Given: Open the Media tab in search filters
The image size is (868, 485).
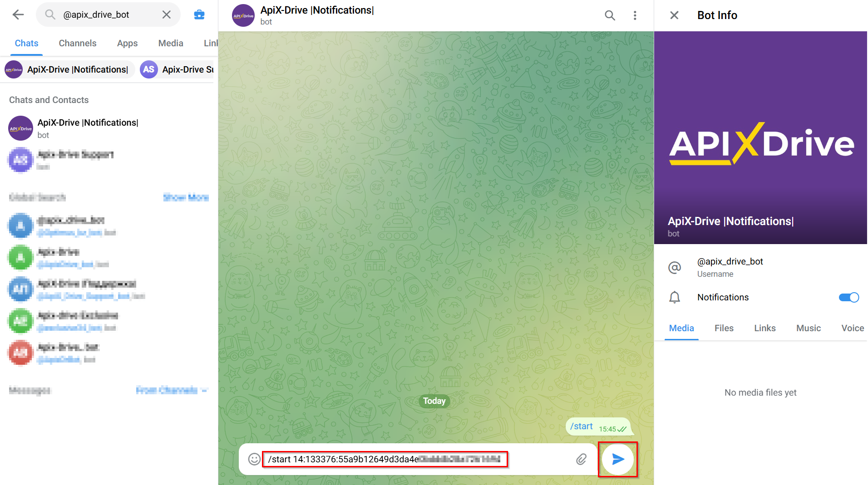Looking at the screenshot, I should point(171,43).
